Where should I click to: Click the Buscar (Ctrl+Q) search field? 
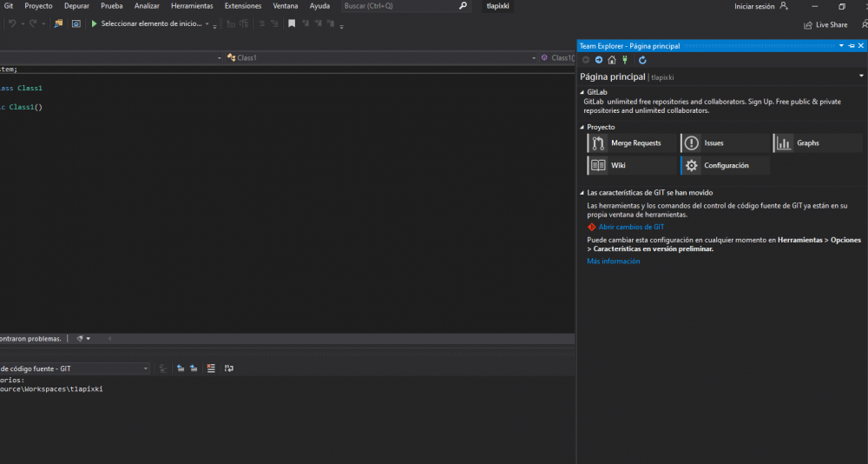click(405, 6)
